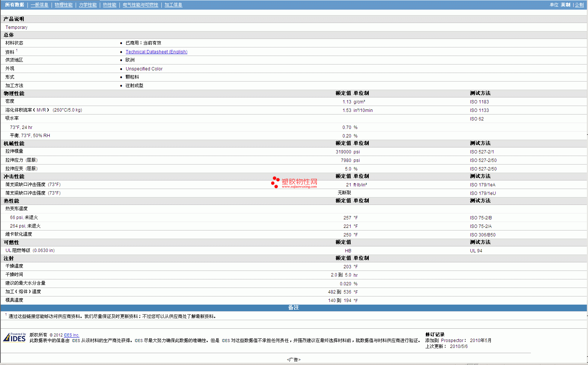This screenshot has height=365, width=588.
Task: Click the 塑胶物性网 watermark text
Action: coord(299,182)
